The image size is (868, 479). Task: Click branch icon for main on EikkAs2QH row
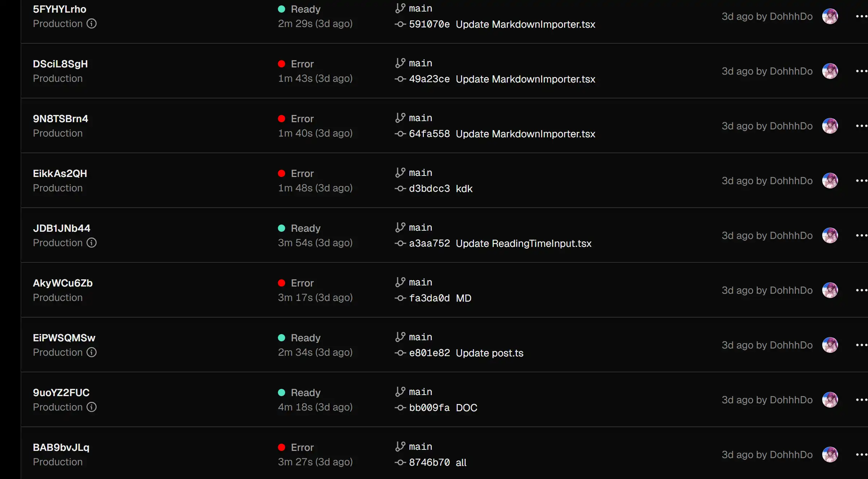400,173
